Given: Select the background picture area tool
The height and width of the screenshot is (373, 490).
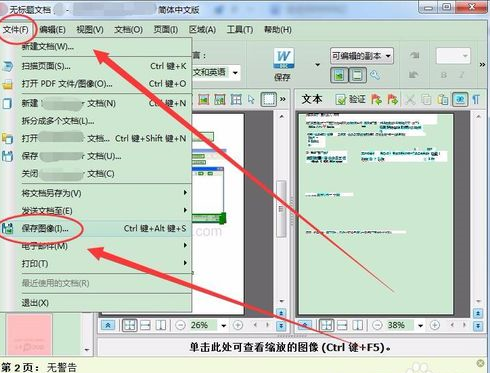Looking at the screenshot, I should (220, 99).
